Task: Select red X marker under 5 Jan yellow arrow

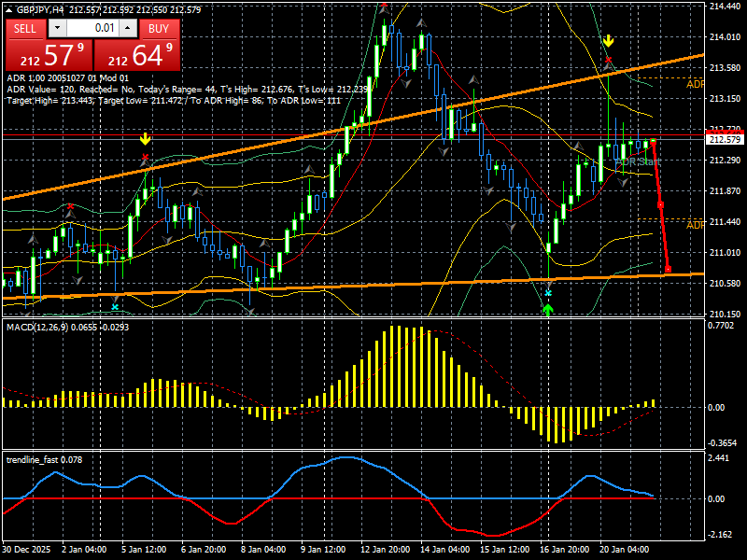Action: [x=145, y=157]
